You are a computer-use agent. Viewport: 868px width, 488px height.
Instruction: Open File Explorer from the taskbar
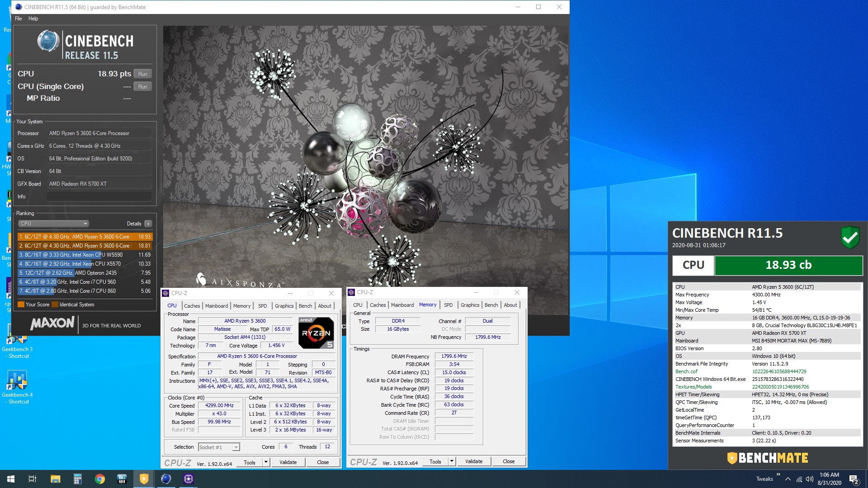point(55,479)
